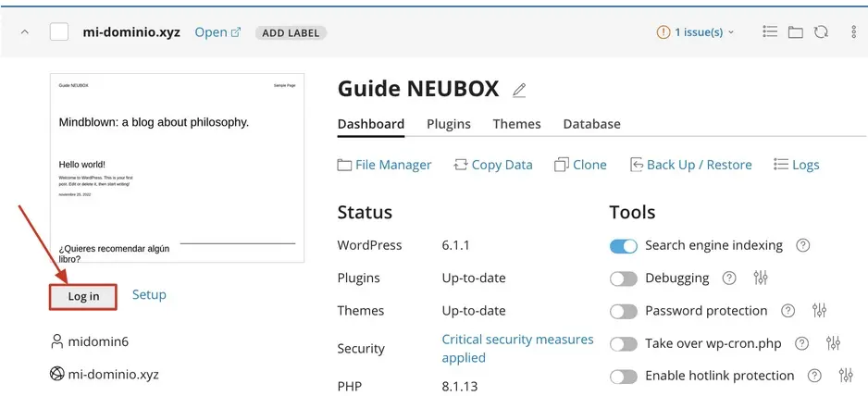The height and width of the screenshot is (396, 868).
Task: Open the Password protection help icon
Action: tap(787, 311)
